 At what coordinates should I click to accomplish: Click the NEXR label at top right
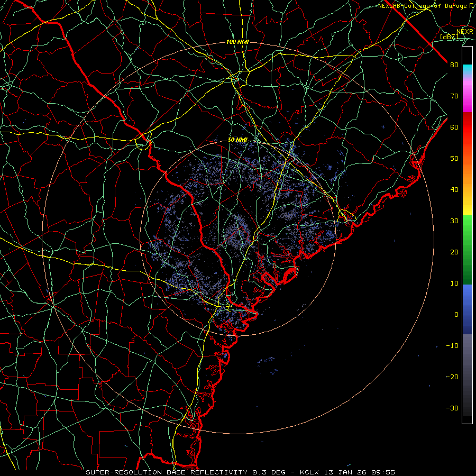point(464,31)
